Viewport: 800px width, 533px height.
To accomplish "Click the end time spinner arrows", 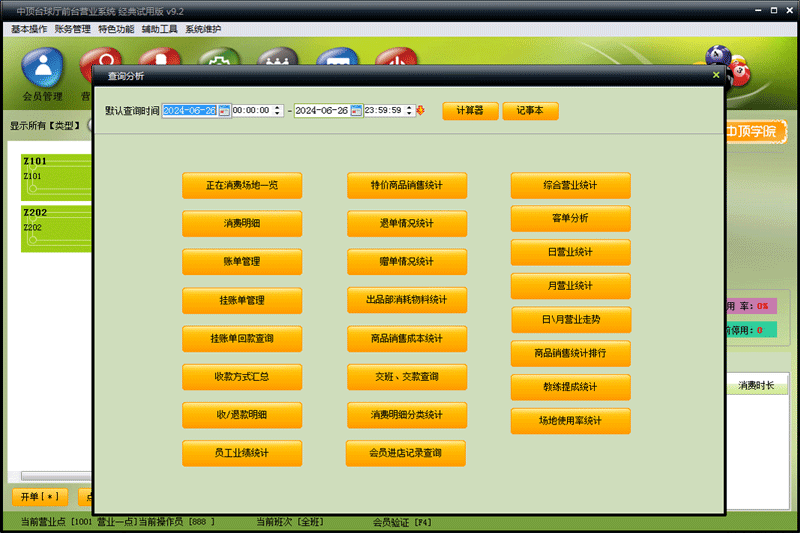I will (x=409, y=110).
